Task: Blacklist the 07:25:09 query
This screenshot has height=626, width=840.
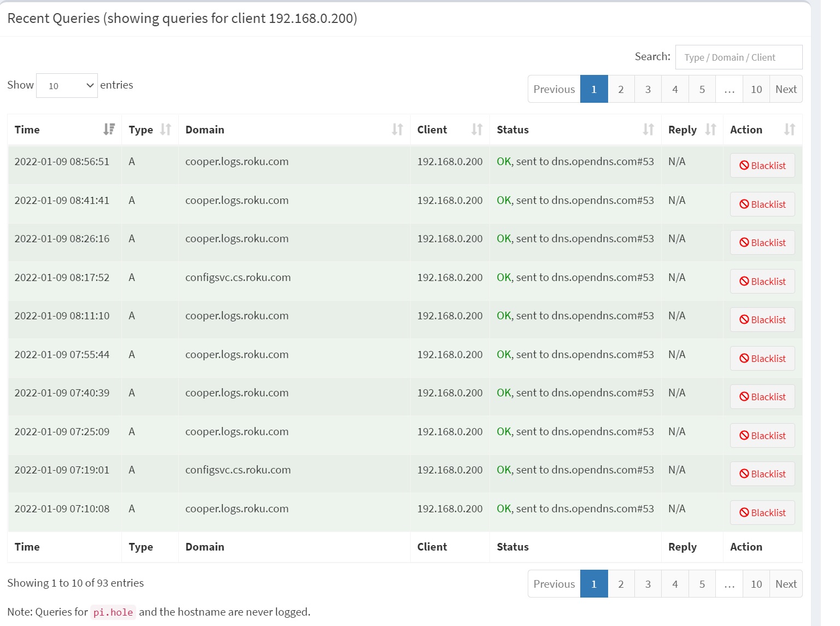Action: [x=762, y=435]
